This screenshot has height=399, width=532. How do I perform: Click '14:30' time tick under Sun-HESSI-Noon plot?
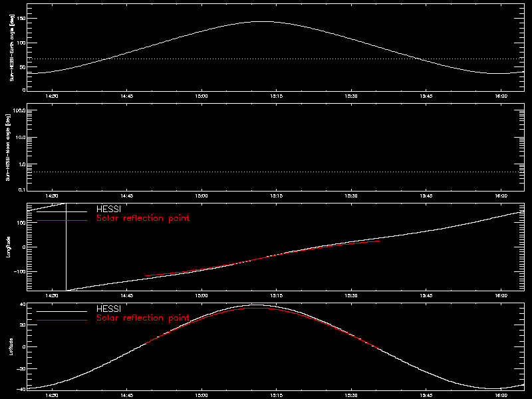52,196
